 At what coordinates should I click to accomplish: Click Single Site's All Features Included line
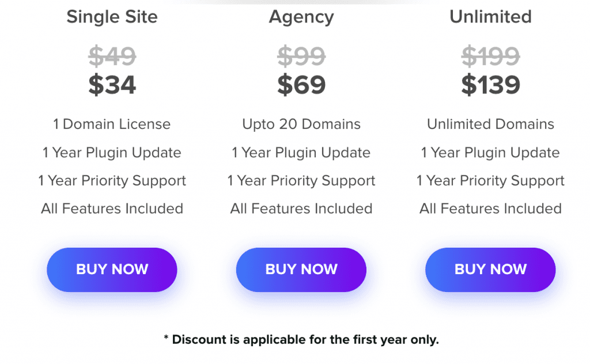112,208
